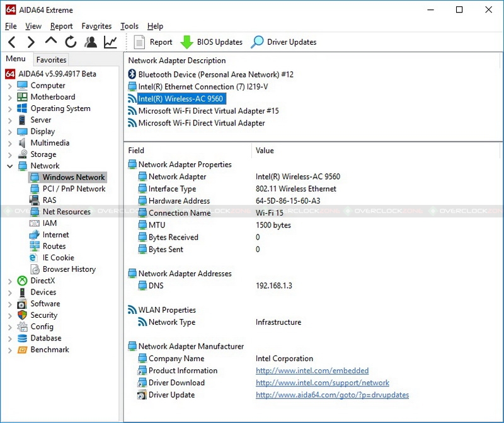This screenshot has height=423, width=504.
Task: Open the Help menu
Action: 155,26
